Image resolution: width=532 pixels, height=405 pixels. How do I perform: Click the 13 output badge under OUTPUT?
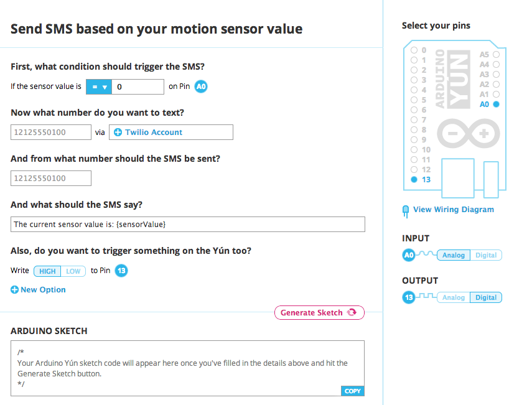[x=409, y=297]
